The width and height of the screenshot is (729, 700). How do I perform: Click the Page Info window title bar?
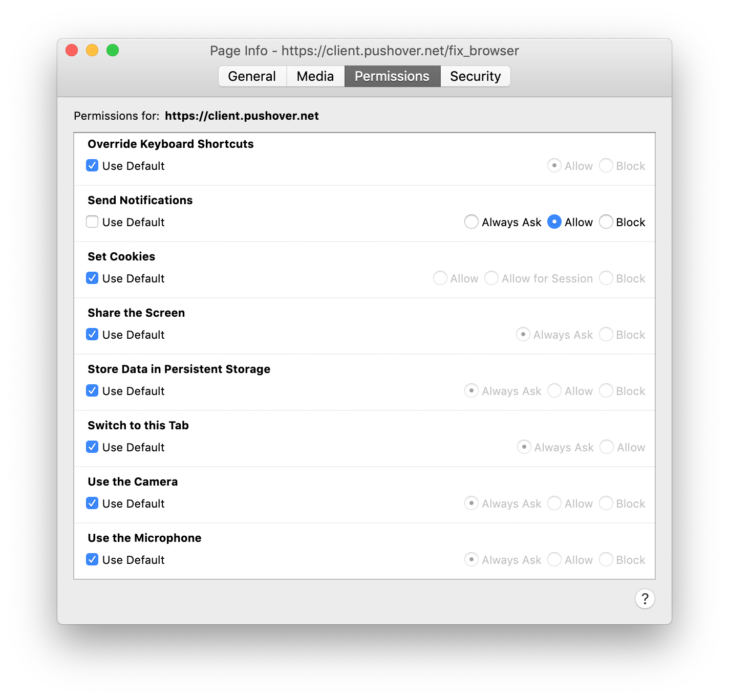coord(364,51)
